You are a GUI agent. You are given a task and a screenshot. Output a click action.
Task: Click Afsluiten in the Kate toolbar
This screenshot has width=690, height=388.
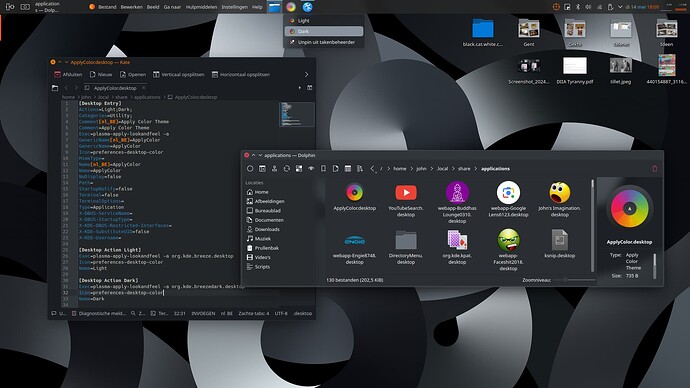tap(68, 74)
